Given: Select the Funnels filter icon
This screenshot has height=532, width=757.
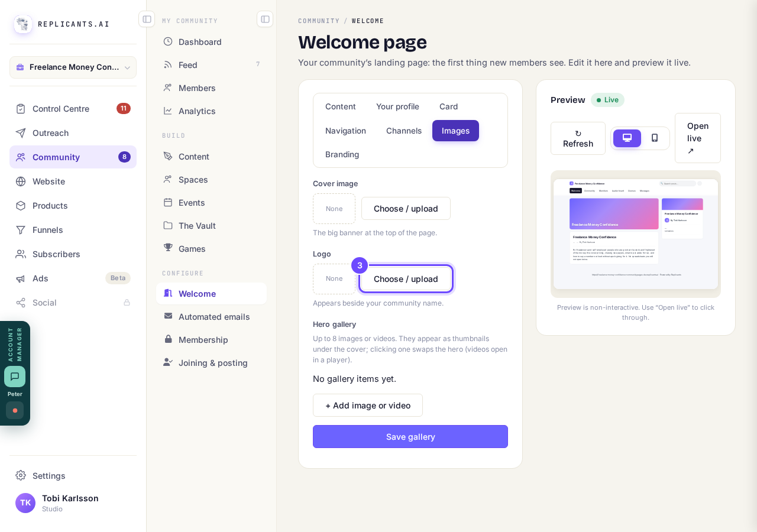Looking at the screenshot, I should pyautogui.click(x=21, y=230).
